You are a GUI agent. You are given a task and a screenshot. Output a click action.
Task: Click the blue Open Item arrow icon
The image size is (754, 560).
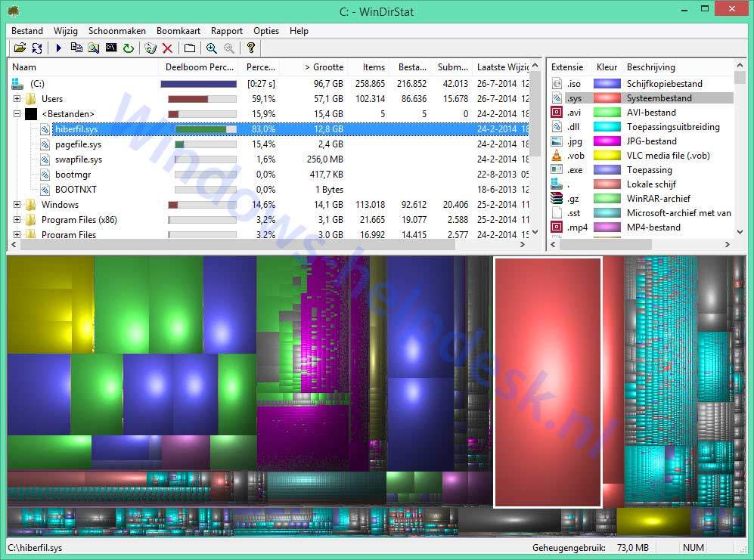[x=59, y=48]
